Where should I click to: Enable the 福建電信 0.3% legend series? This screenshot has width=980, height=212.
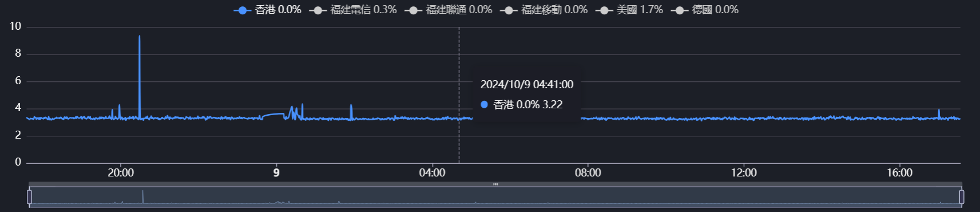pyautogui.click(x=353, y=10)
